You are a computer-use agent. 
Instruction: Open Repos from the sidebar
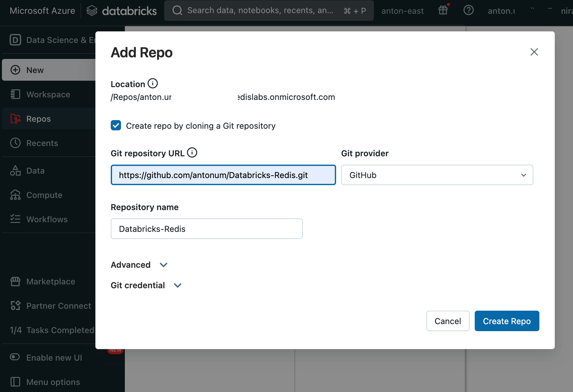(49, 118)
